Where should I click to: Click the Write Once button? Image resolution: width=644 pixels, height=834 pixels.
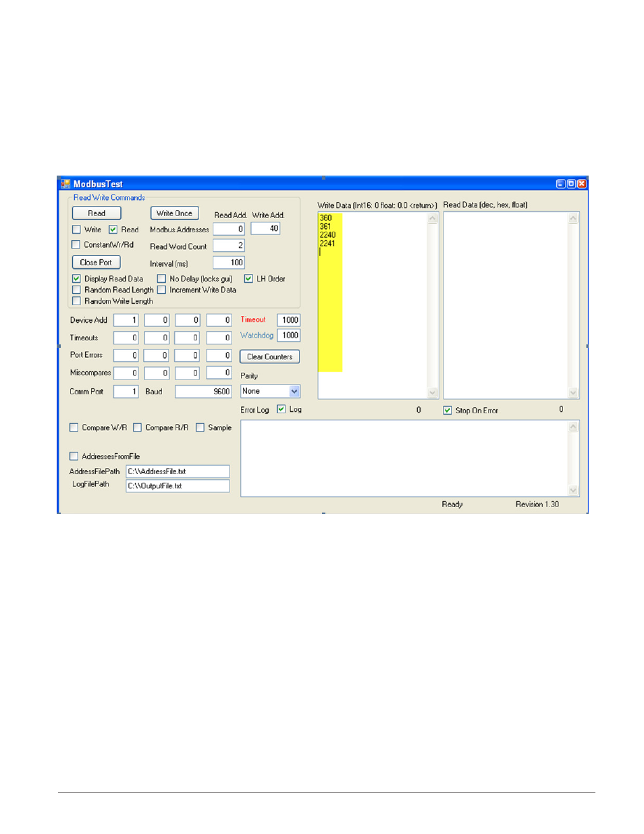174,213
